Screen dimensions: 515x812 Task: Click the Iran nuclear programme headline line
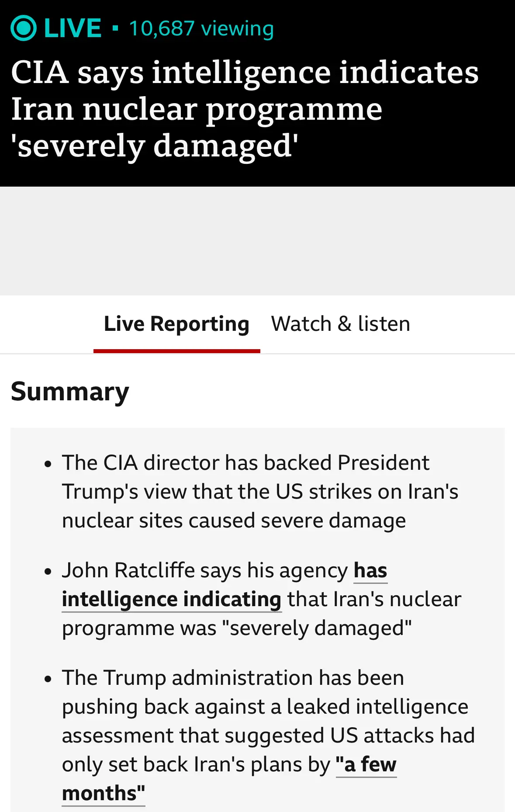pyautogui.click(x=197, y=109)
